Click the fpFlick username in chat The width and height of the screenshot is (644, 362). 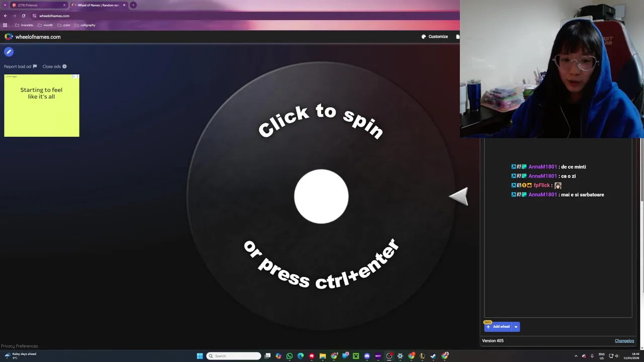point(542,186)
